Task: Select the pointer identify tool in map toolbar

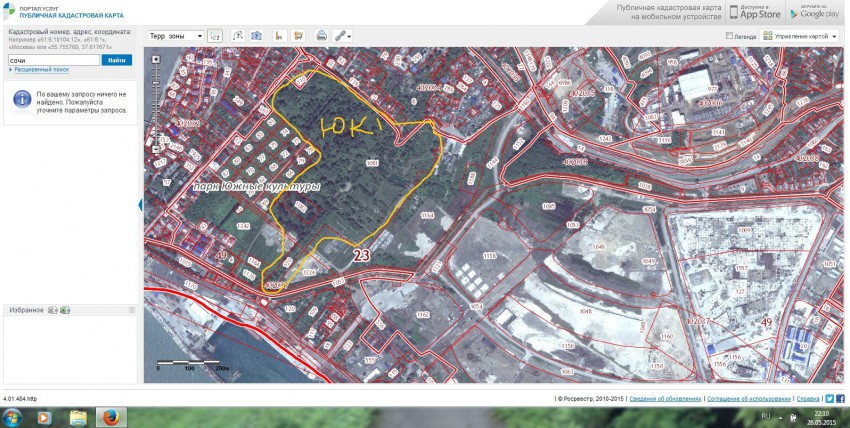Action: click(x=217, y=36)
